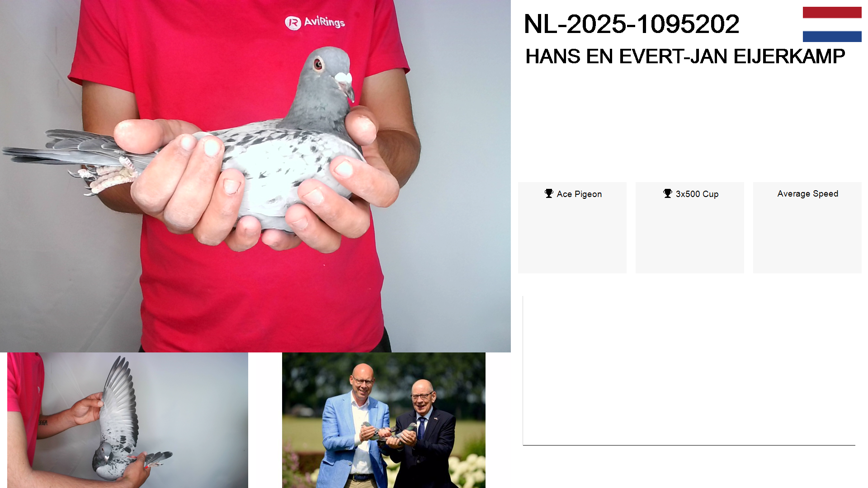Click the Netherlands flag icon
Image resolution: width=868 pixels, height=488 pixels.
(x=832, y=24)
